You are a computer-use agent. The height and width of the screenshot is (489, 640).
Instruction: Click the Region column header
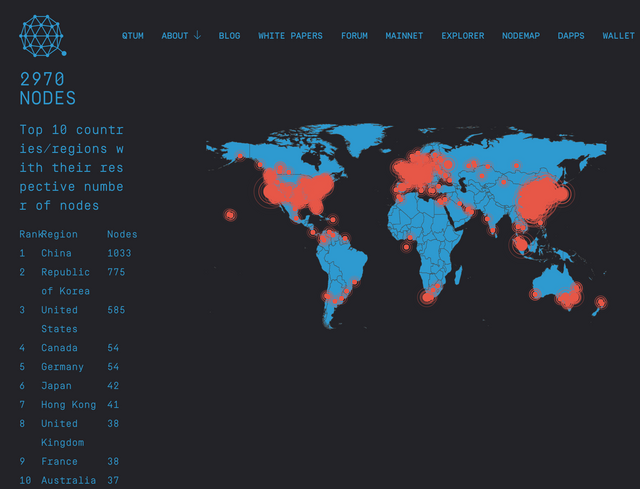(x=60, y=234)
